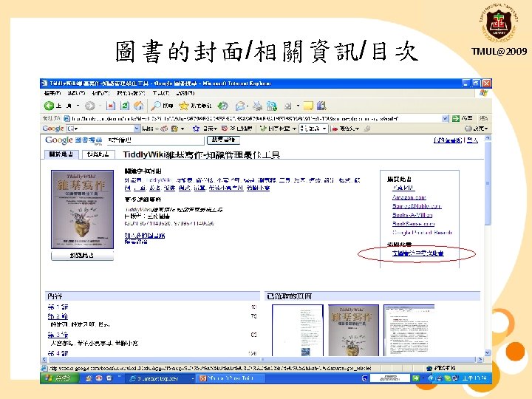Screen dimensions: 532x399
Task: Click the green Refresh icon in IE toolbar
Action: pyautogui.click(x=125, y=106)
